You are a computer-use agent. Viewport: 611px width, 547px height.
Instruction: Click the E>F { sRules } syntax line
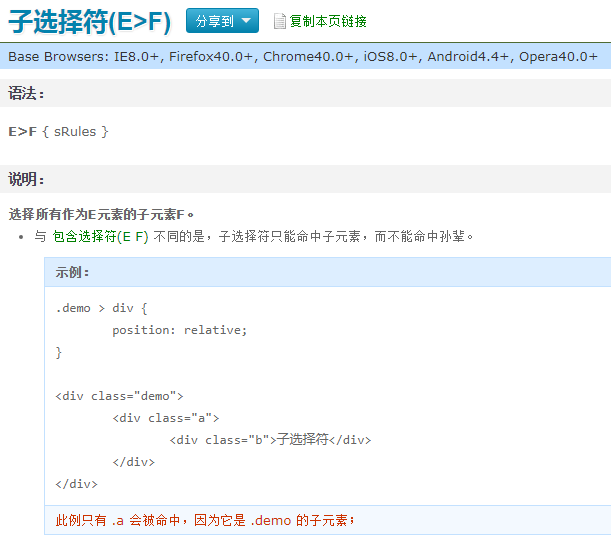click(58, 131)
